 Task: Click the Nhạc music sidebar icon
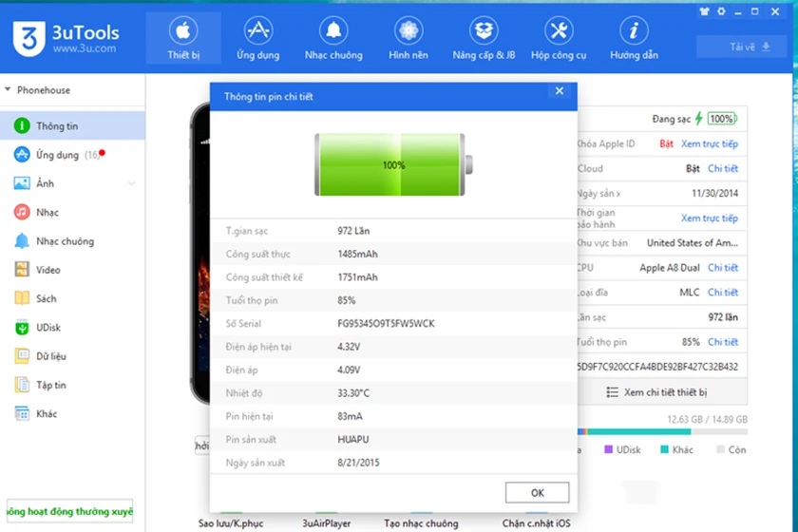22,212
